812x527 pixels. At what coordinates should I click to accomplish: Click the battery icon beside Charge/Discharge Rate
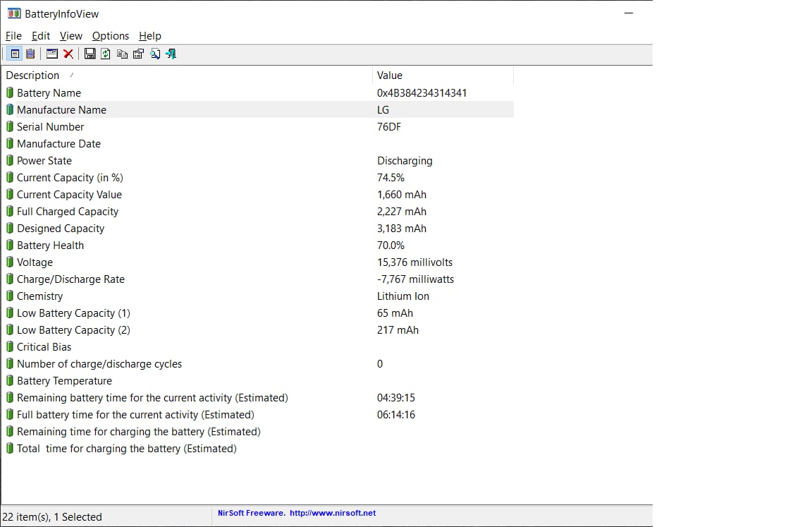point(10,279)
